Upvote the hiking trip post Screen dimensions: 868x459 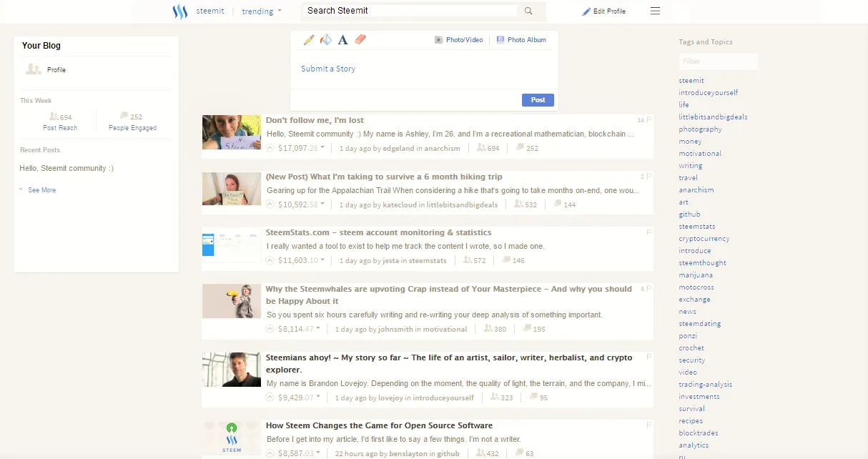(270, 204)
